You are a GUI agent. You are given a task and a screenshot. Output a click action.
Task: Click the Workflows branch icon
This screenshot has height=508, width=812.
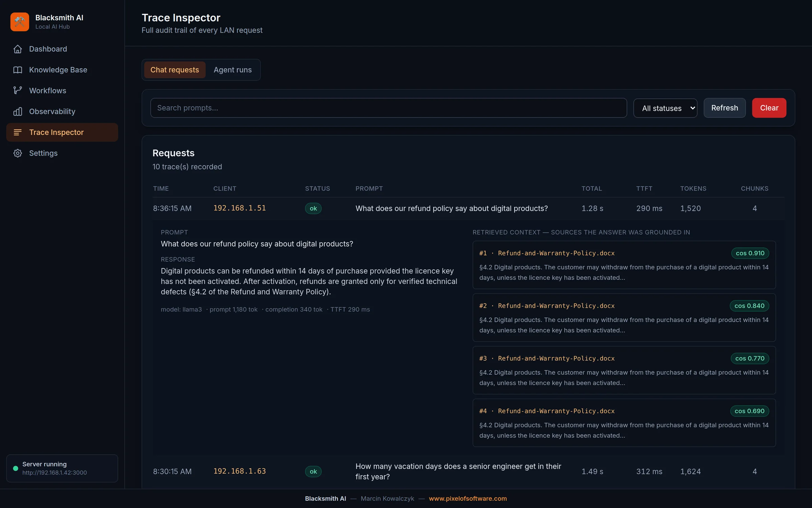coord(18,90)
